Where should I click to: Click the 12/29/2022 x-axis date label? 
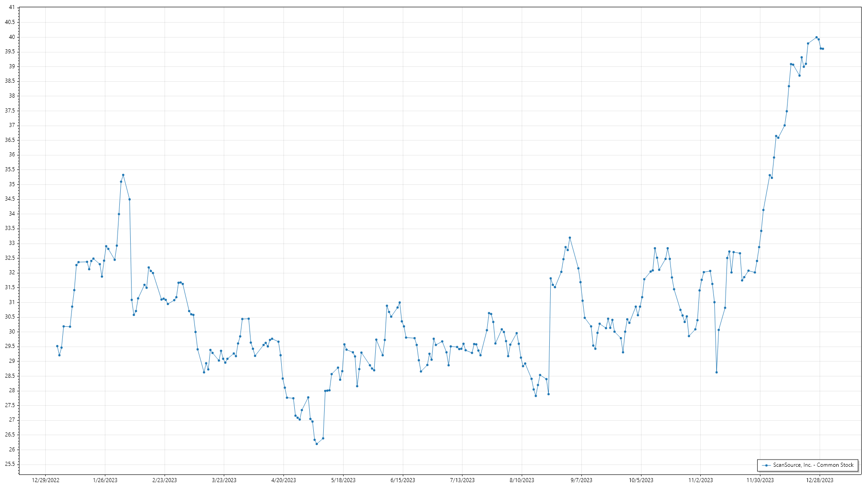46,480
